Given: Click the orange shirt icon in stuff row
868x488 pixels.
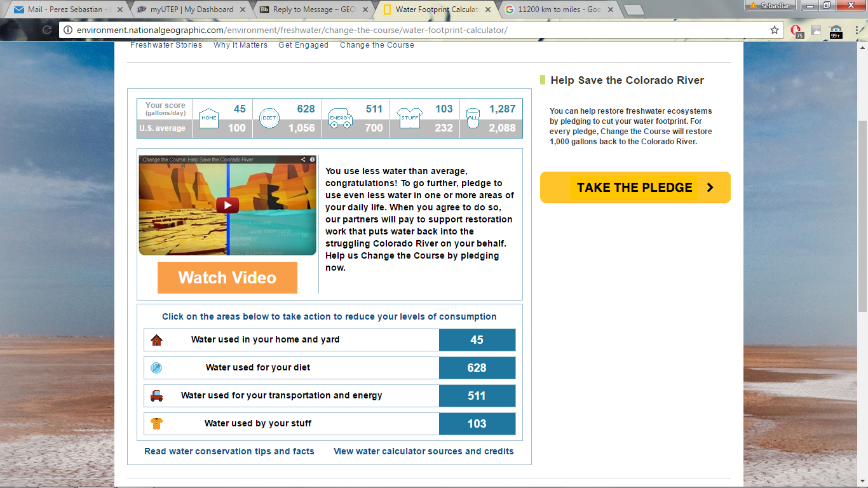Looking at the screenshot, I should pos(156,424).
